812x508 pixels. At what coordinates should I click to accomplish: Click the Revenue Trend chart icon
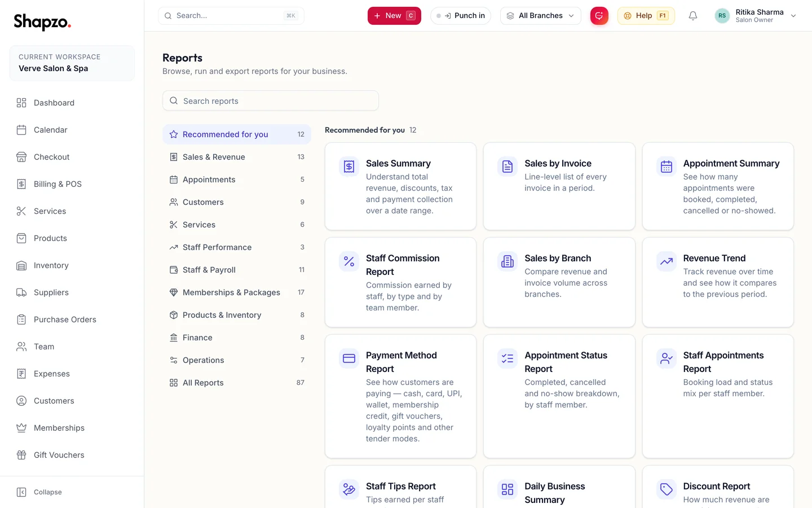point(667,261)
